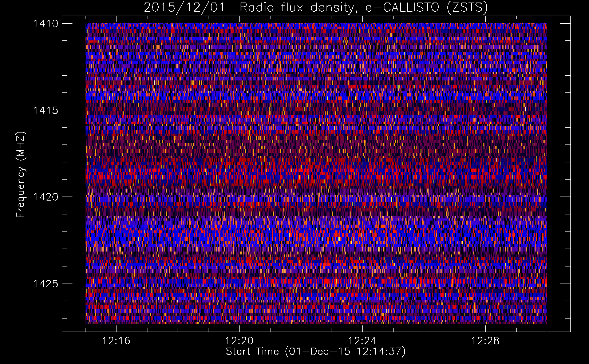Screen dimensions: 589x364
Task: Click the 1425 frequency axis label
Action: pos(46,284)
